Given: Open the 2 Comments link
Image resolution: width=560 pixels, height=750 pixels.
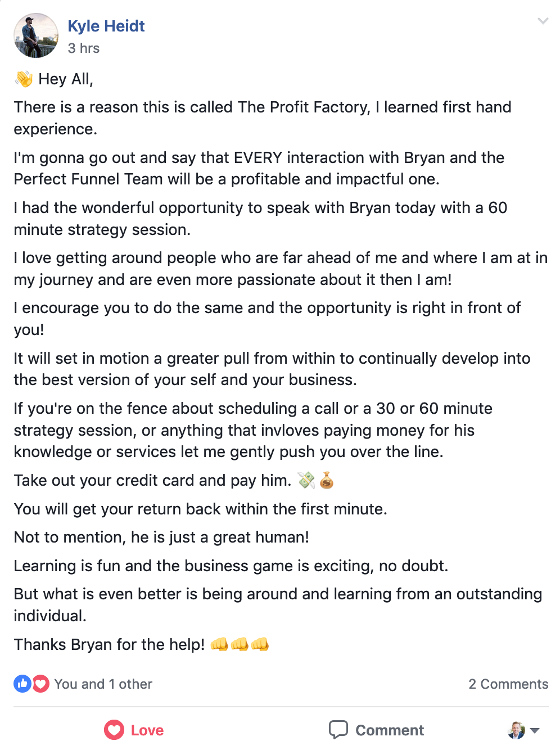Looking at the screenshot, I should pos(508,684).
